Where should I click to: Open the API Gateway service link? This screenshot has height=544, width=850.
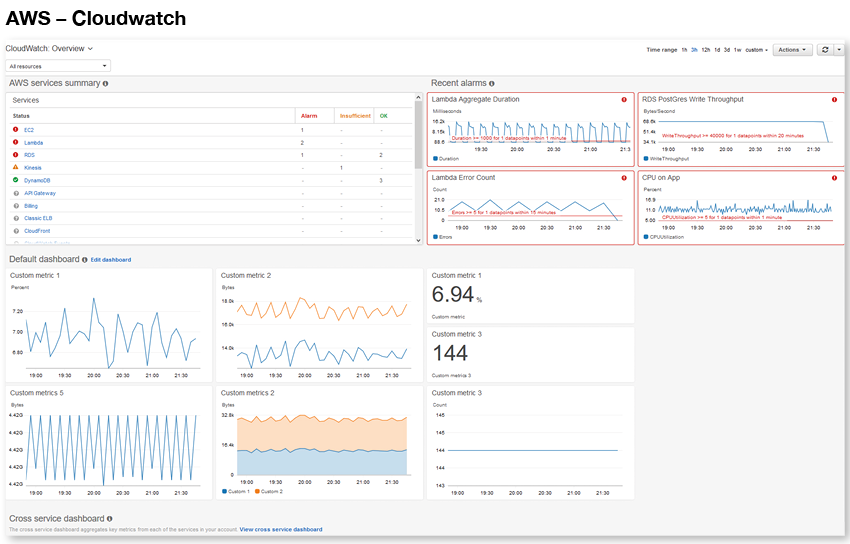(40, 193)
